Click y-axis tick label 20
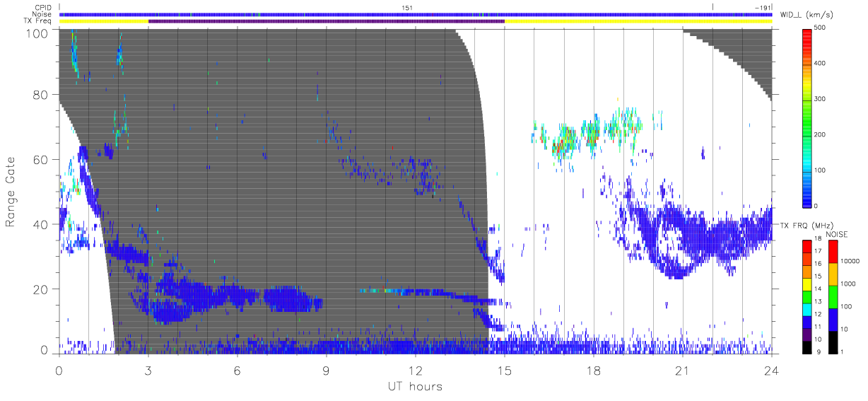The image size is (868, 401). [41, 289]
